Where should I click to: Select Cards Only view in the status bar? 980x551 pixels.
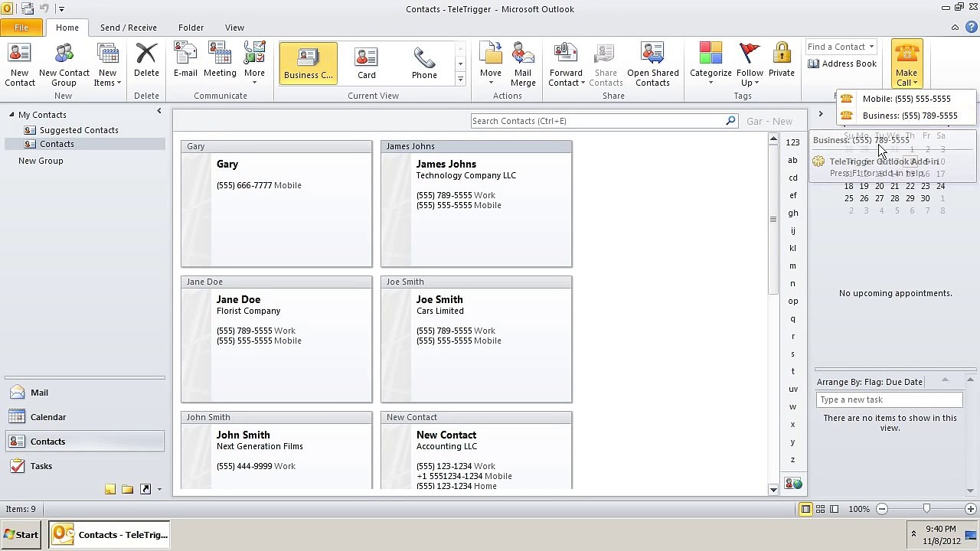tap(820, 509)
